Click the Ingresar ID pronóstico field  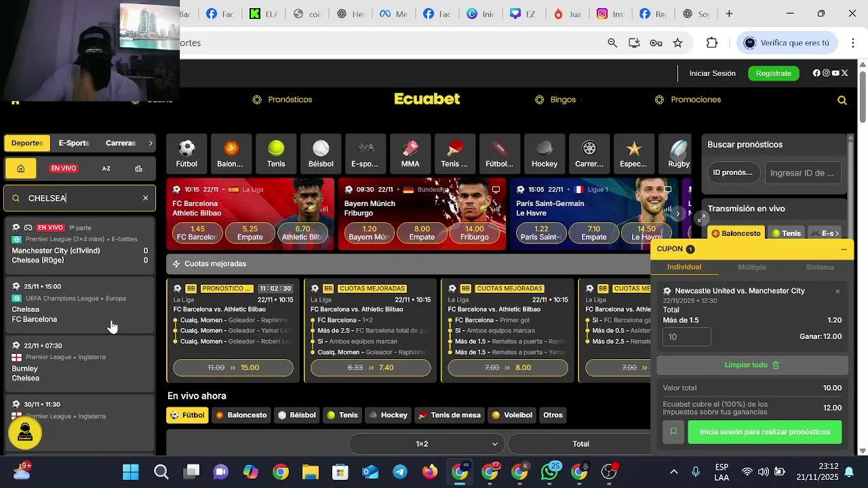[x=803, y=173]
